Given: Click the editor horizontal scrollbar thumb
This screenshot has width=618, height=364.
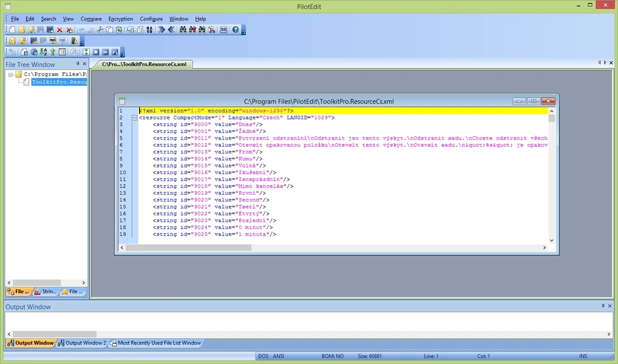Looking at the screenshot, I should point(188,248).
